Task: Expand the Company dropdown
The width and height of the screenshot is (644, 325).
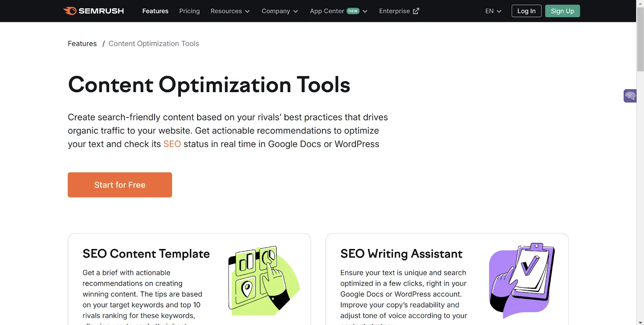Action: pyautogui.click(x=280, y=11)
